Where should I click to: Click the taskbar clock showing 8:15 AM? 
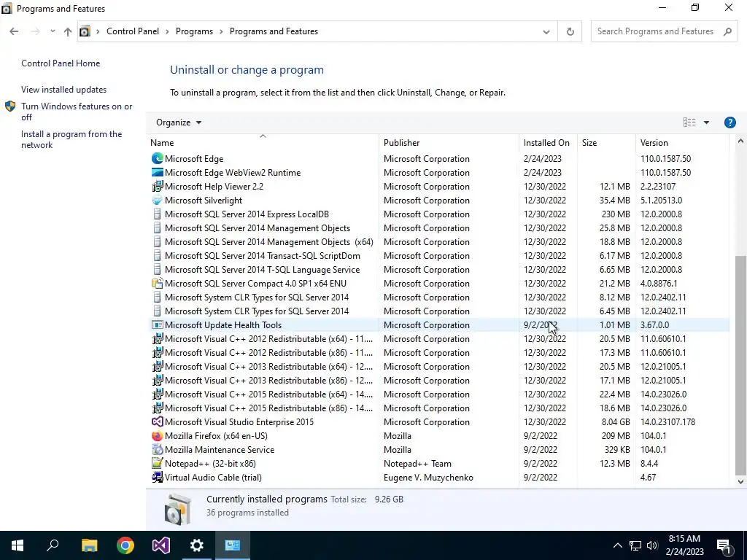684,539
